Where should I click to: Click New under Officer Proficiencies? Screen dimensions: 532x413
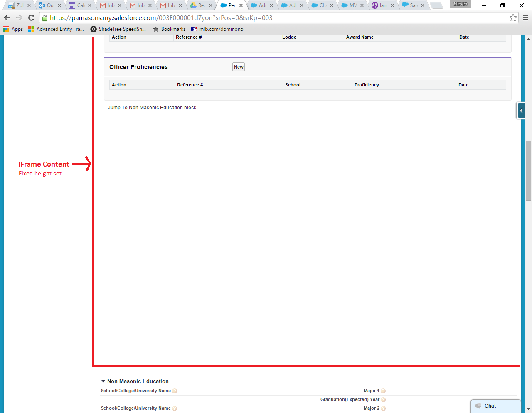[238, 66]
